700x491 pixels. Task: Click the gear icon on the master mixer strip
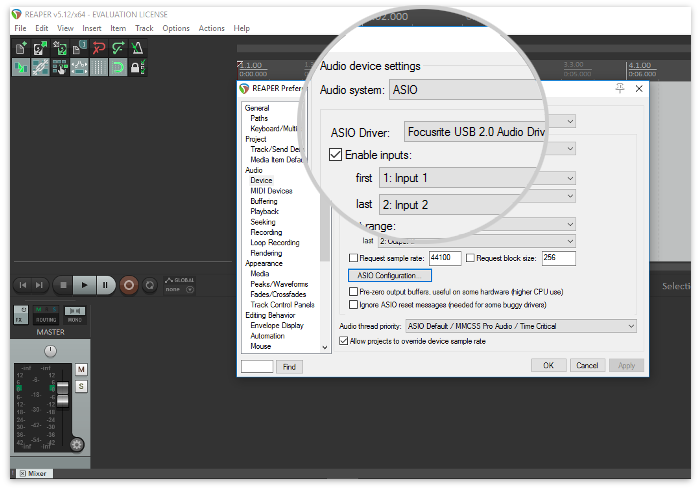click(x=77, y=445)
